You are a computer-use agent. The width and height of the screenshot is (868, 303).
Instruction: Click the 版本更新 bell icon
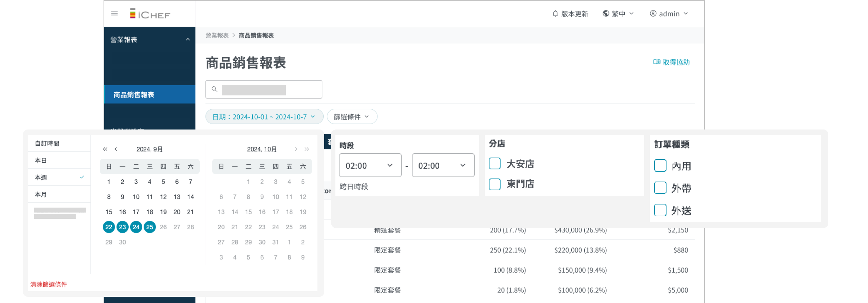click(555, 13)
